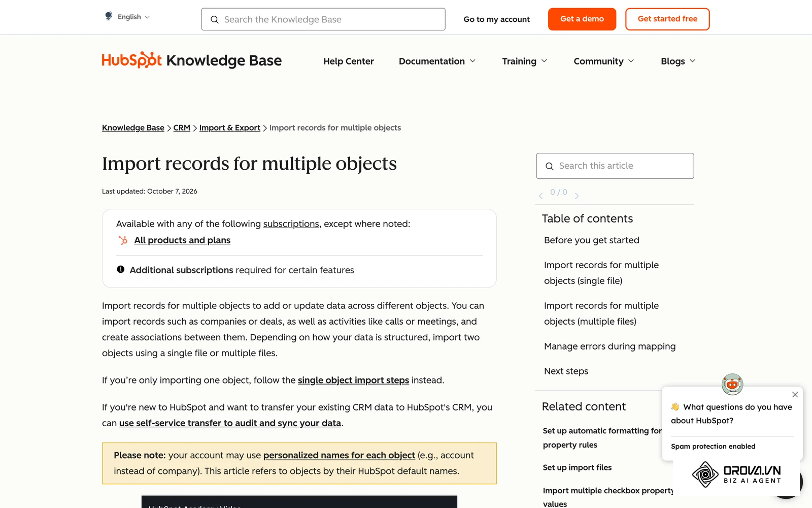Open the HubSpot Knowledge Base logo
812x508 pixels.
(x=192, y=60)
